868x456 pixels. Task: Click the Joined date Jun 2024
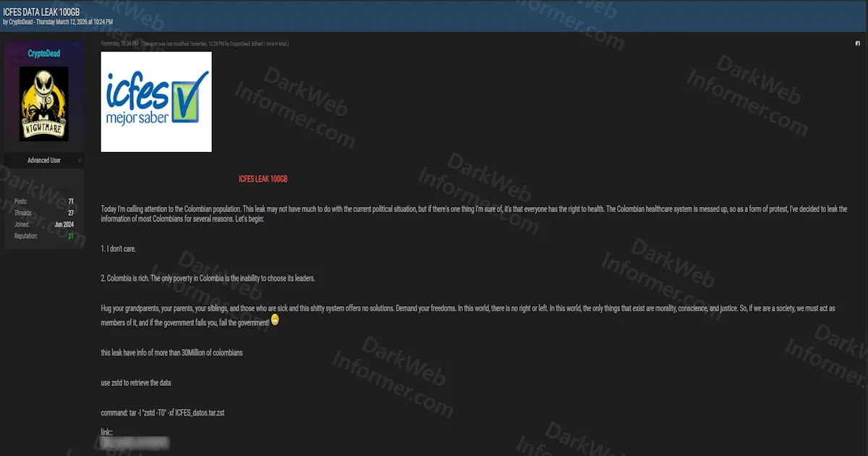click(x=65, y=224)
